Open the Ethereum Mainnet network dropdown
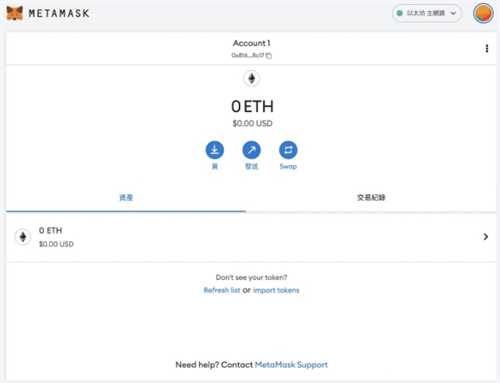 pyautogui.click(x=427, y=13)
